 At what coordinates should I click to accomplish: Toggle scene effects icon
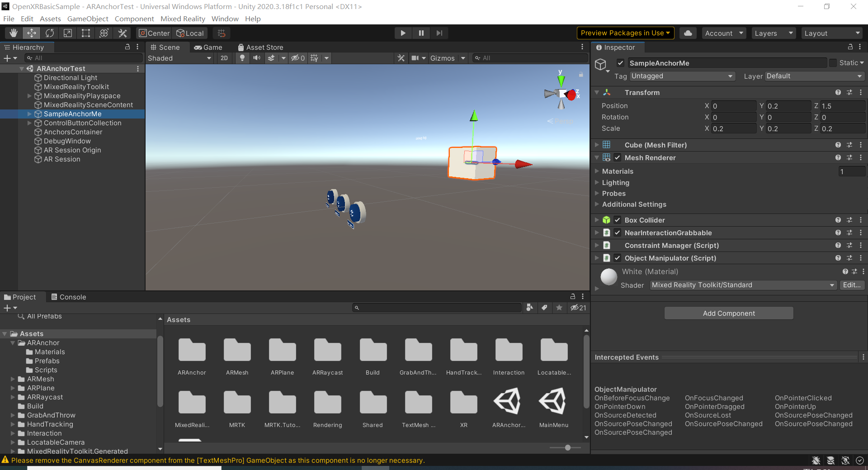point(271,58)
